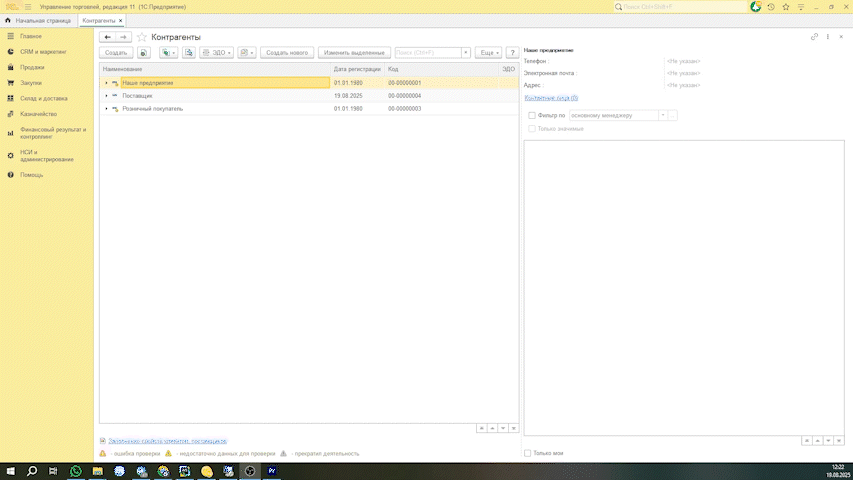Open the основному менеджеру combo box arrow

[x=663, y=116]
